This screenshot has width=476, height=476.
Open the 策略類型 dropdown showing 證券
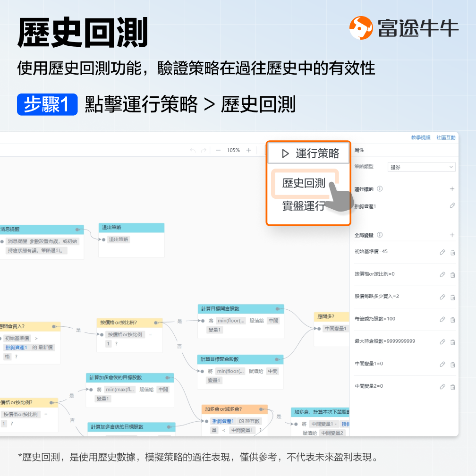pyautogui.click(x=421, y=167)
